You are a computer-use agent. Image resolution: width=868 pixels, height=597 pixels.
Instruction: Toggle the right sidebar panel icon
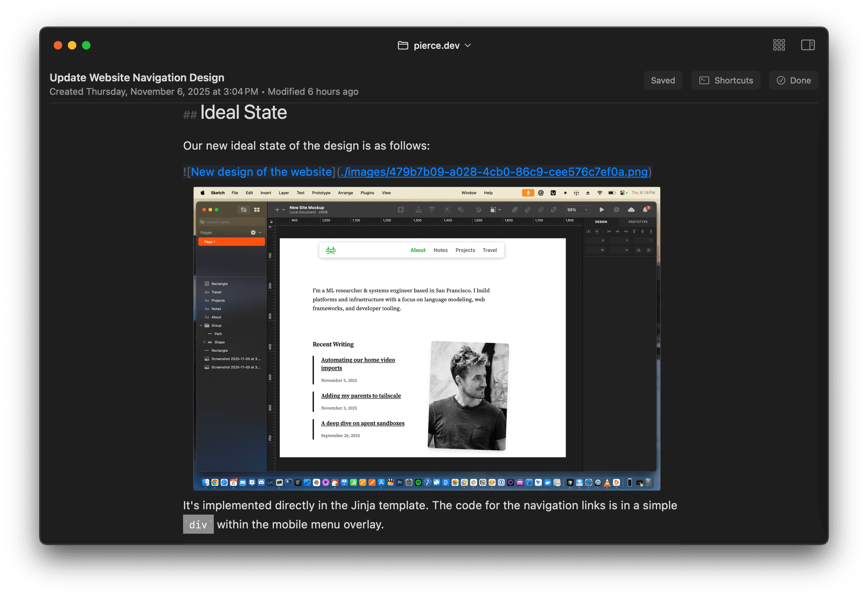coord(808,45)
